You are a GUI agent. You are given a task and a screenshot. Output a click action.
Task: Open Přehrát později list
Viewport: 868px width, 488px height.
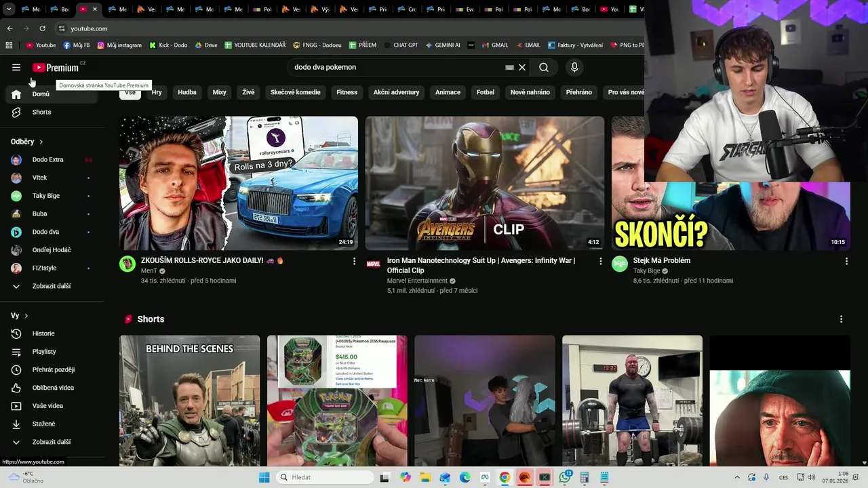pos(54,369)
